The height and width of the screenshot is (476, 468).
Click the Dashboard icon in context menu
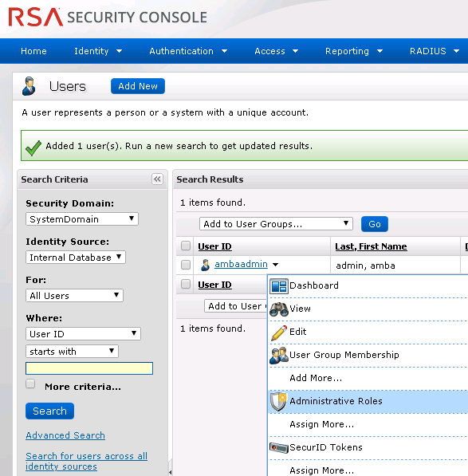tap(279, 286)
